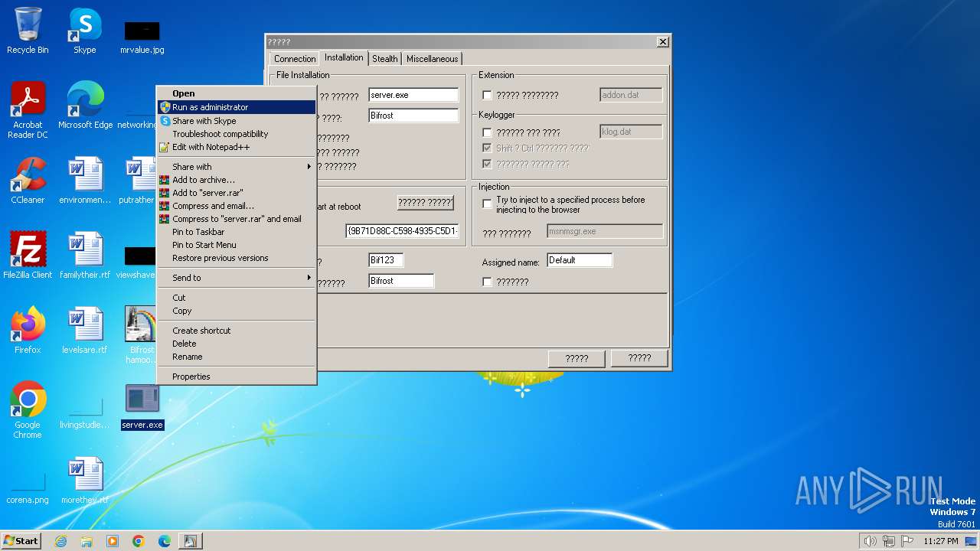Choose Cut in context menu

[x=237, y=298]
